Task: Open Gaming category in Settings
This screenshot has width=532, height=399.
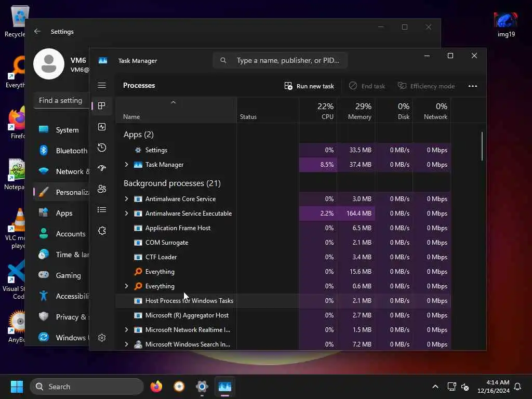Action: coord(61,275)
